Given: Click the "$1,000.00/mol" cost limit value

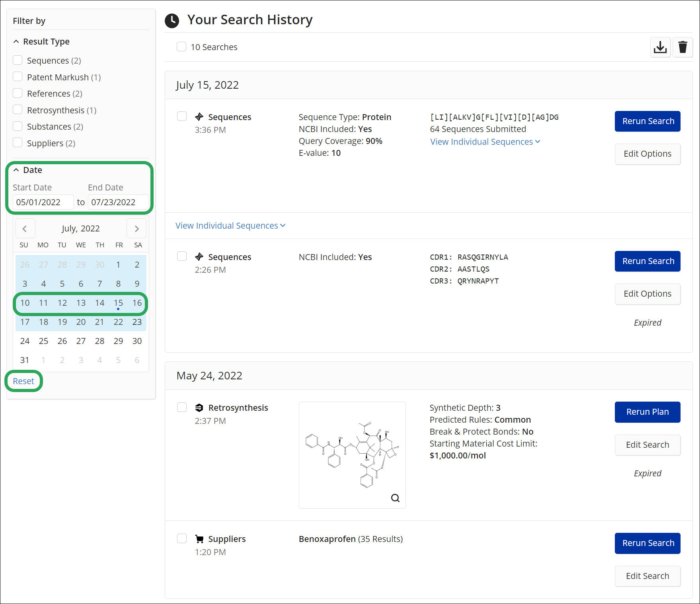Looking at the screenshot, I should click(x=458, y=456).
